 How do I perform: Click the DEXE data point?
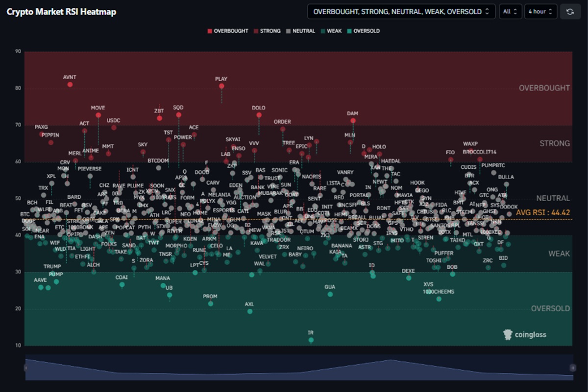(409, 277)
